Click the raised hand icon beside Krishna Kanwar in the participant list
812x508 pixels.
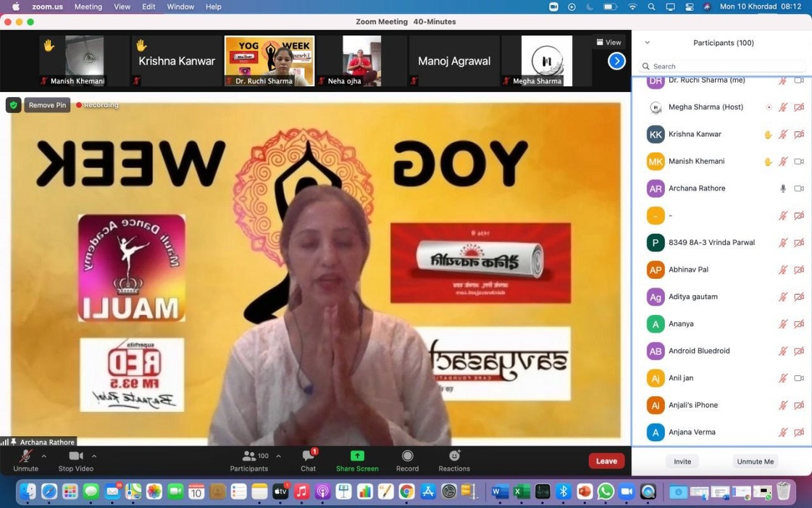768,135
